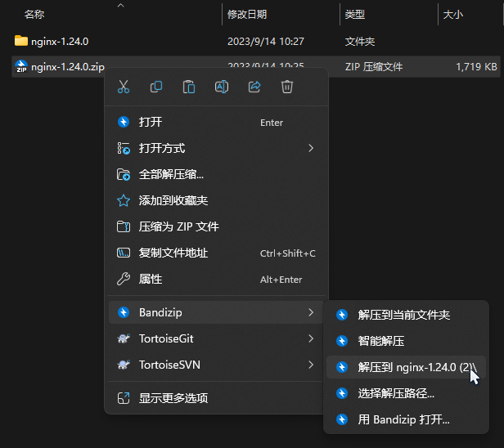Click 解压到当前文件夹 in Bandizip submenu
Viewport: 504px width, 448px height.
pyautogui.click(x=403, y=315)
